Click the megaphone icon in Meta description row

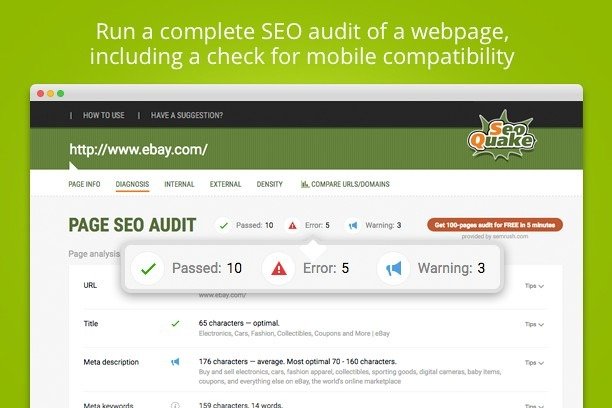point(175,362)
